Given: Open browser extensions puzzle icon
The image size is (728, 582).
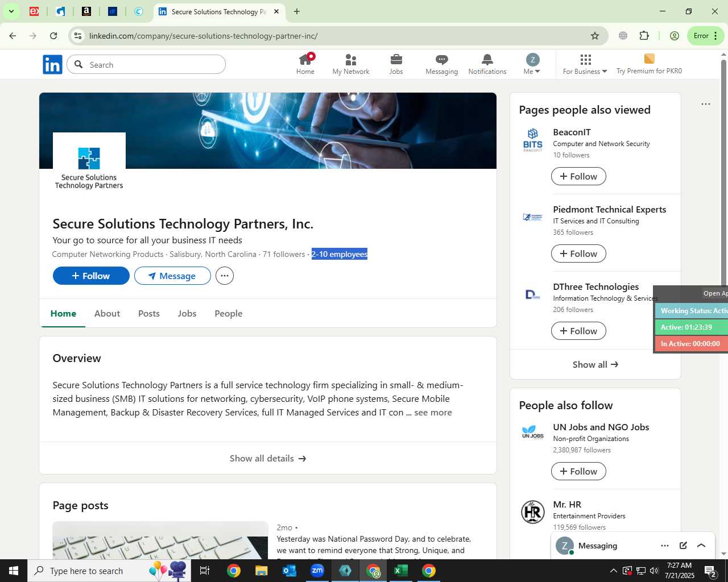Looking at the screenshot, I should coord(644,36).
